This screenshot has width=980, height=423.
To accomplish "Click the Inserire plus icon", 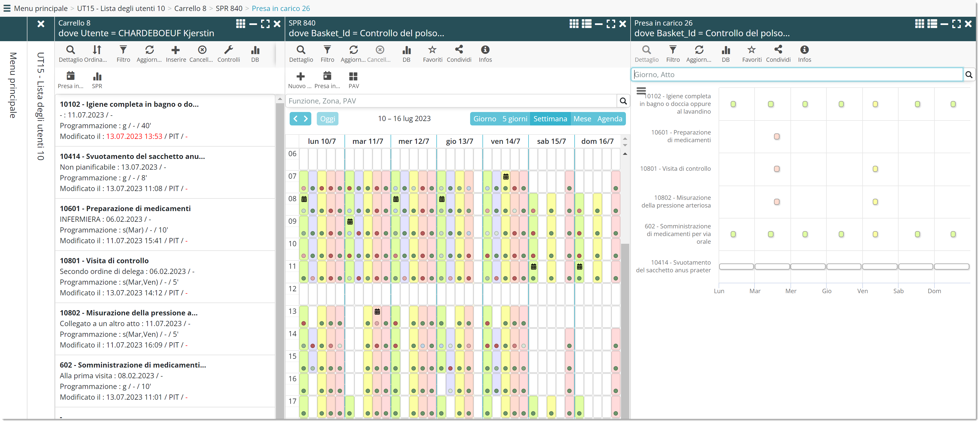I will coord(175,50).
